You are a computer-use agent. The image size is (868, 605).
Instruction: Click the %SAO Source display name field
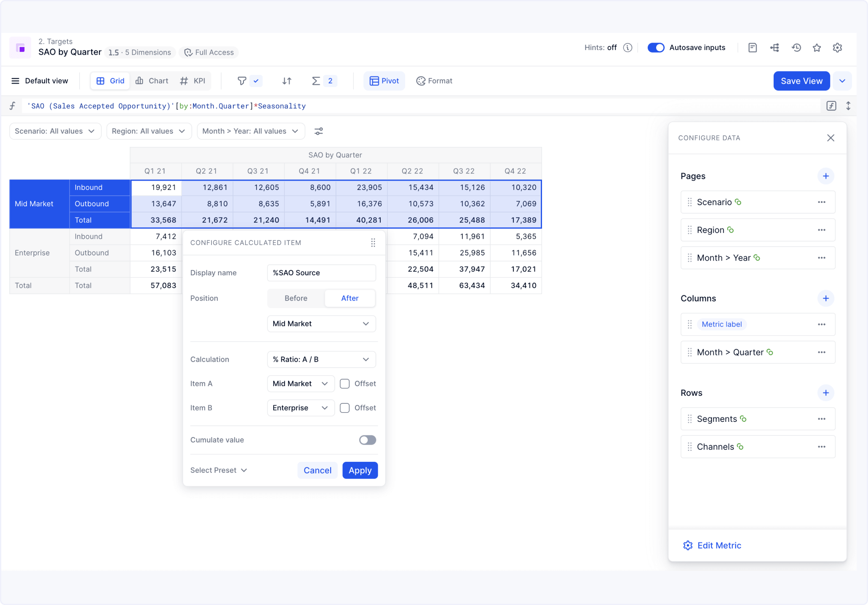point(321,273)
